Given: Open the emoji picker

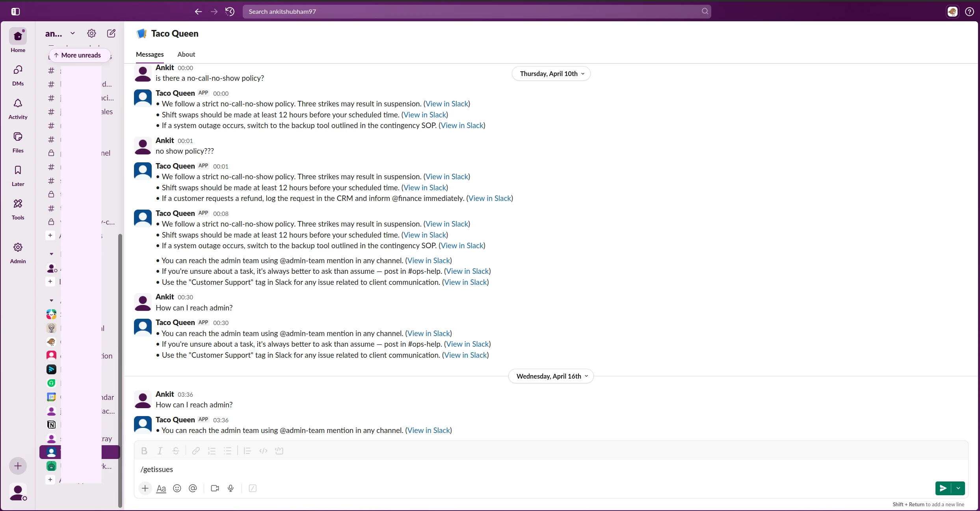Looking at the screenshot, I should click(x=177, y=488).
